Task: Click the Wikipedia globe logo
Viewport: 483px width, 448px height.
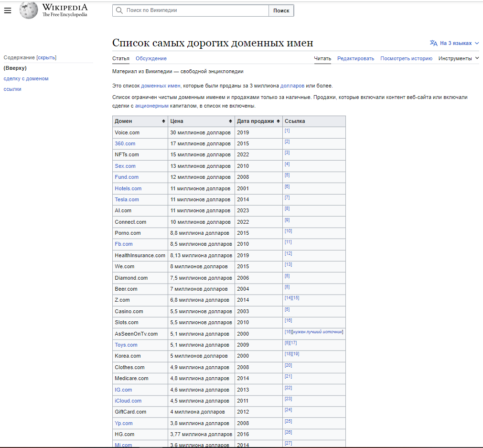Action: 29,10
